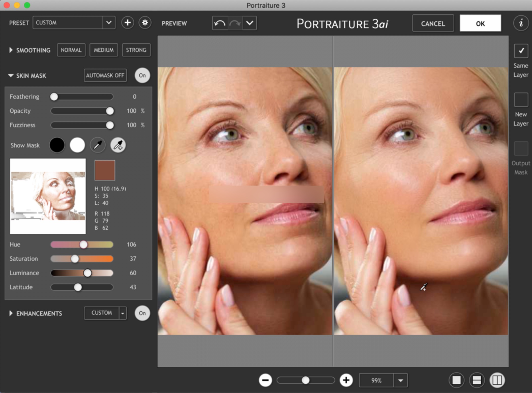
Task: Click the Feathering slider handle
Action: pyautogui.click(x=54, y=97)
